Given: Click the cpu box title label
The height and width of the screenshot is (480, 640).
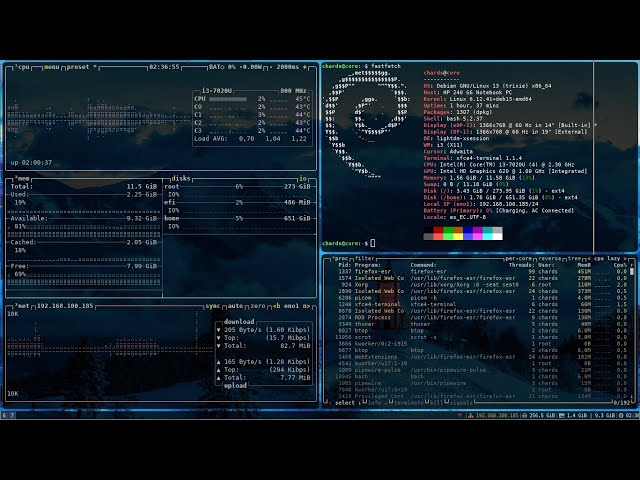Looking at the screenshot, I should (x=22, y=67).
